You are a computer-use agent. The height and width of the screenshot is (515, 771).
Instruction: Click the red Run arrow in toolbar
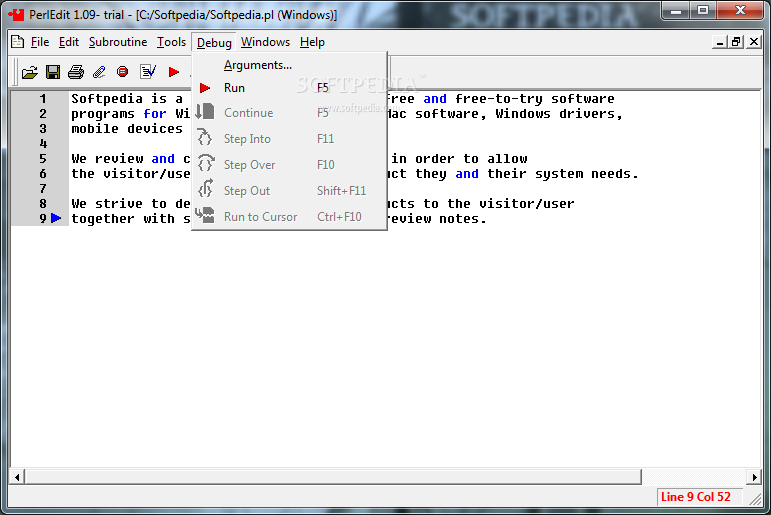point(174,72)
